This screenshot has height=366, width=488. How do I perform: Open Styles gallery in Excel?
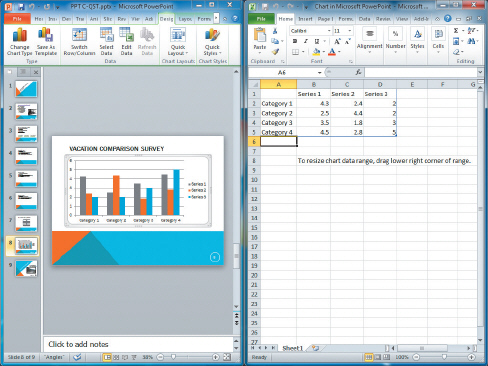pyautogui.click(x=417, y=41)
